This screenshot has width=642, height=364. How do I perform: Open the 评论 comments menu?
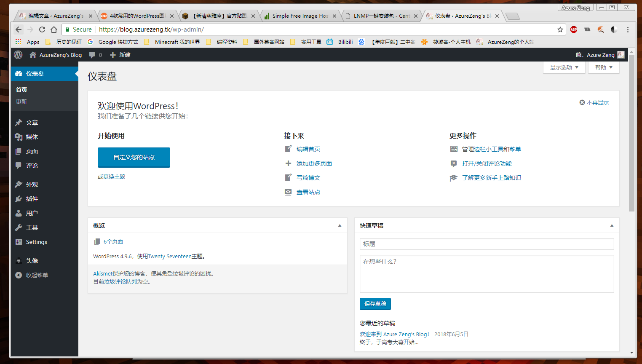45,166
